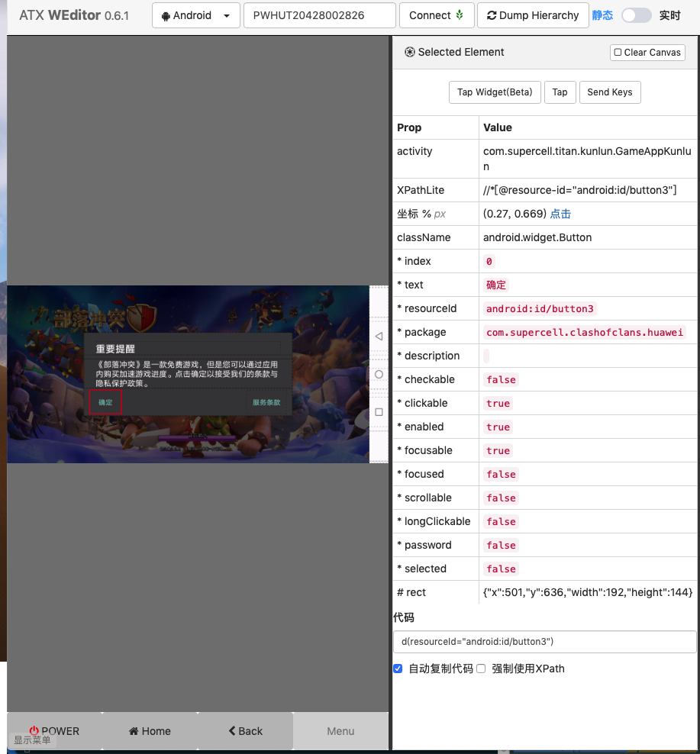Click Dump Hierarchy button
The image size is (700, 754).
533,15
